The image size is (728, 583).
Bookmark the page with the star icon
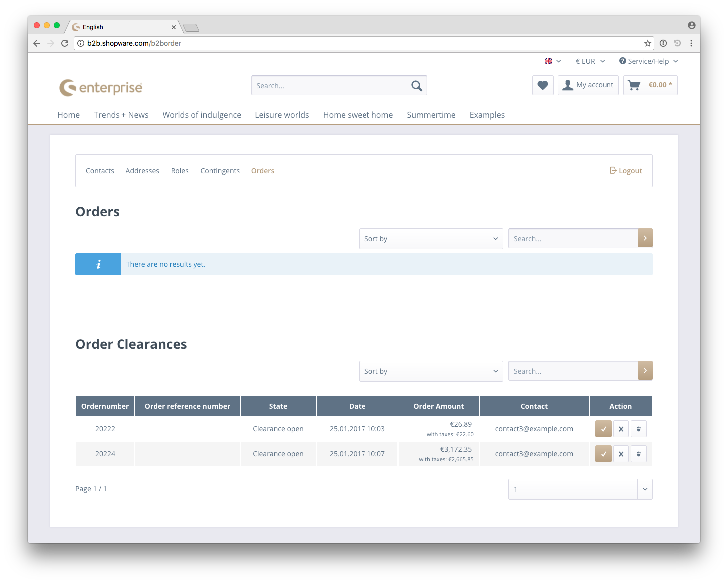pos(647,43)
